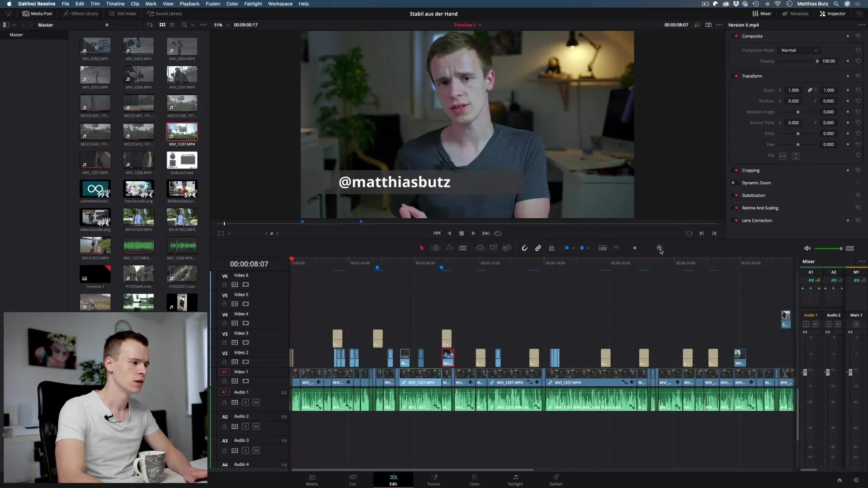Screen dimensions: 868x488
Task: Adjust the monitor volume slider
Action: (827, 249)
